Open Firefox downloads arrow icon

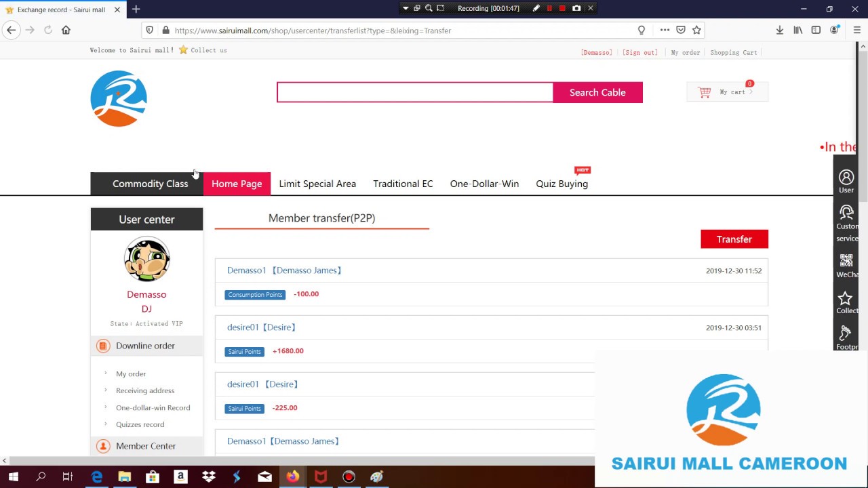[780, 30]
